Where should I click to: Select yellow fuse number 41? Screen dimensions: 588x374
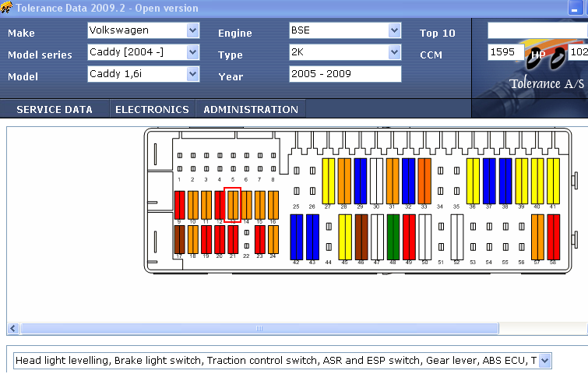554,182
